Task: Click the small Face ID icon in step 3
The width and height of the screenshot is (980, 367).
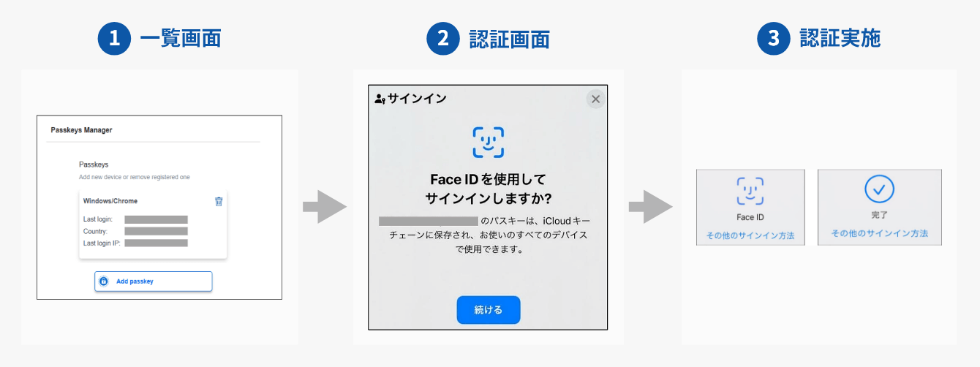Action: click(x=750, y=191)
